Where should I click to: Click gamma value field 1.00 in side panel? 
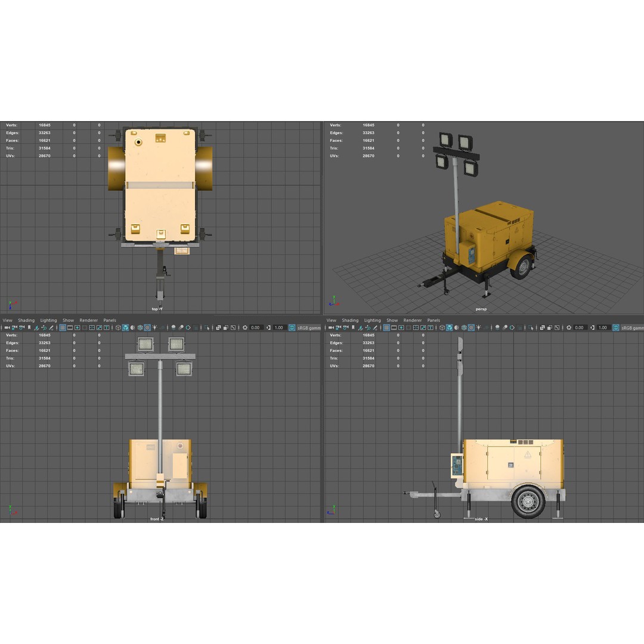point(603,327)
